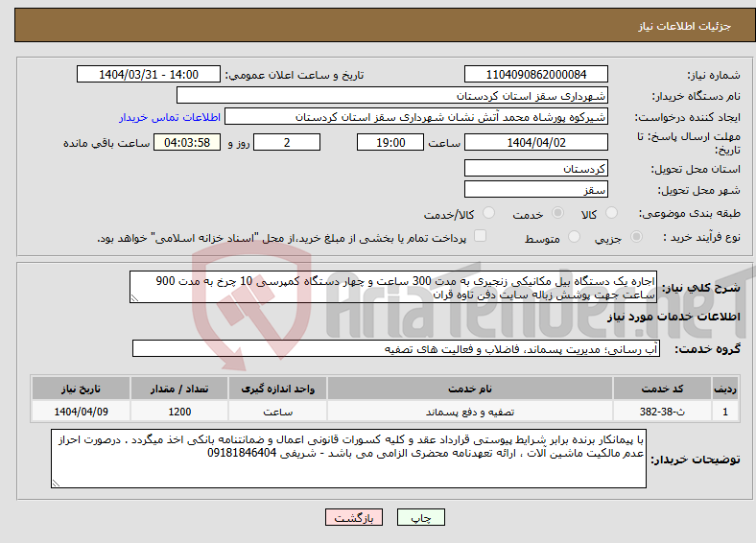Click the ساعت باقی مانده label
756x543 pixels.
tap(106, 143)
